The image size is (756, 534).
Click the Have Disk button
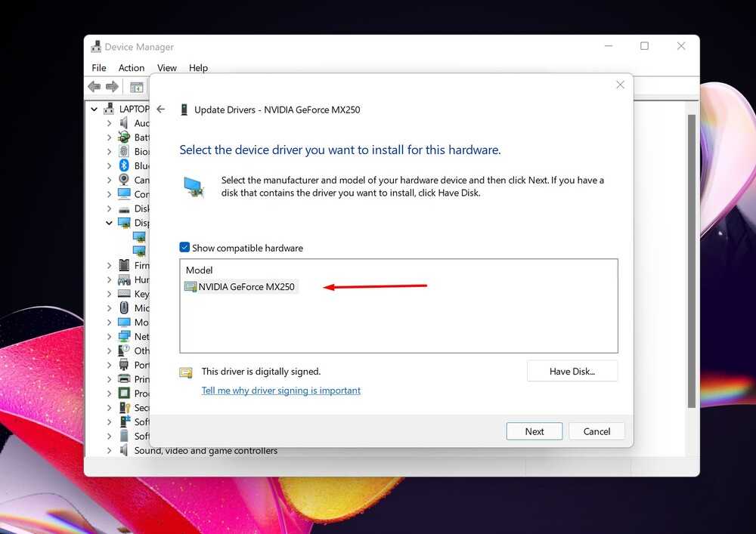[572, 371]
